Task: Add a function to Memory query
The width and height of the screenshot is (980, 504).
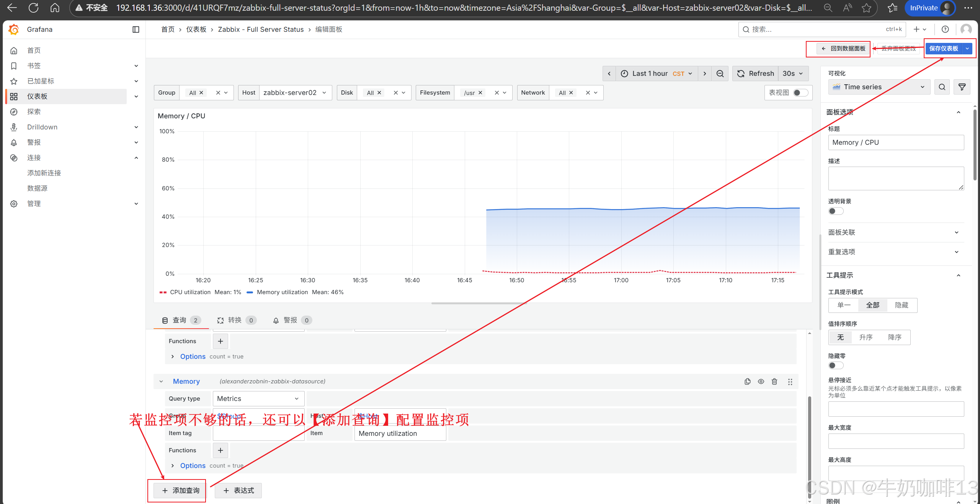Action: point(220,450)
